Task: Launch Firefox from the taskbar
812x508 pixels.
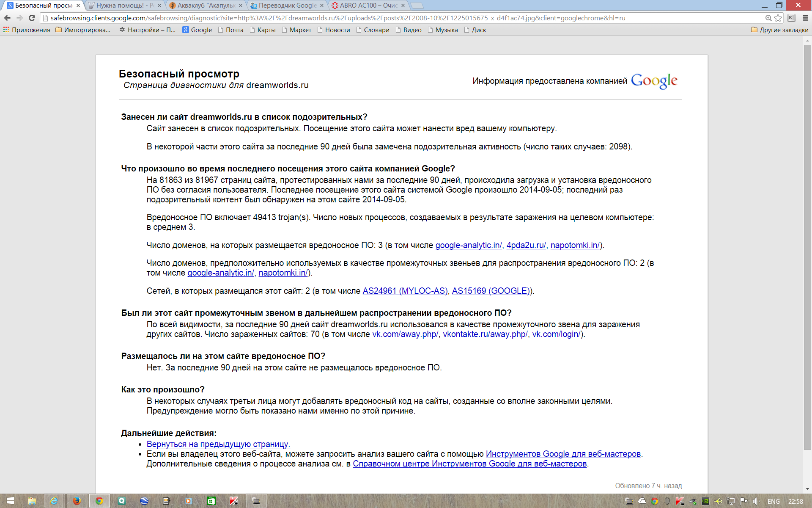Action: click(x=77, y=501)
